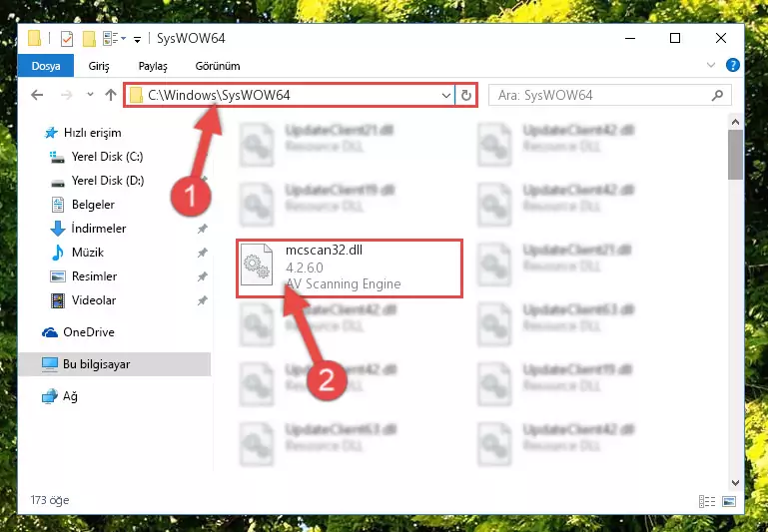Go back with the left arrow button
This screenshot has width=768, height=532.
(37, 95)
